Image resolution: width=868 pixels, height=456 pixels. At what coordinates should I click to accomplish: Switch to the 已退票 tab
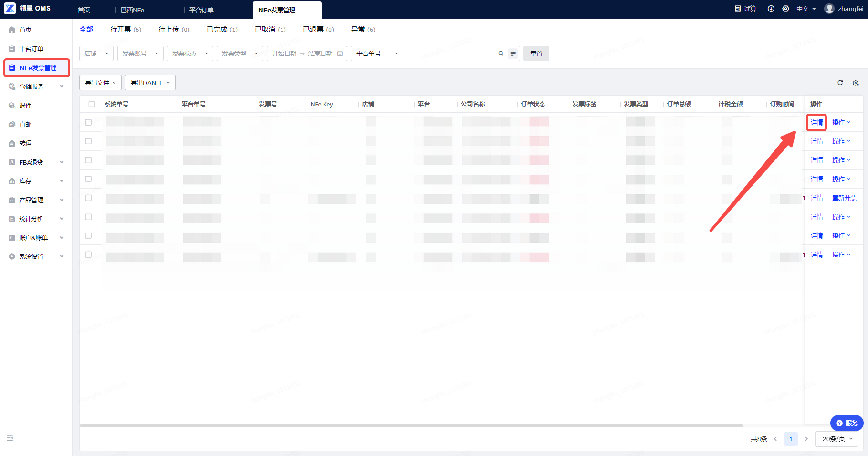[x=319, y=29]
